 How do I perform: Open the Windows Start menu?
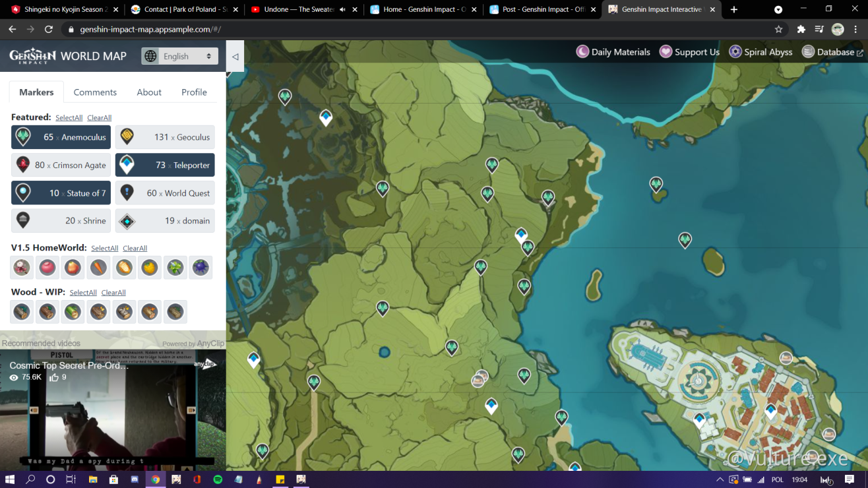coord(10,479)
